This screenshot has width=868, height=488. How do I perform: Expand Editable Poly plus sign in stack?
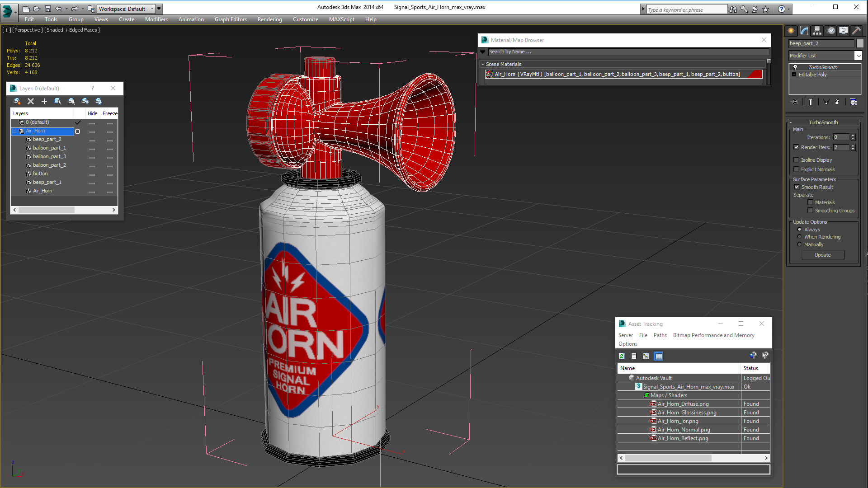[794, 75]
